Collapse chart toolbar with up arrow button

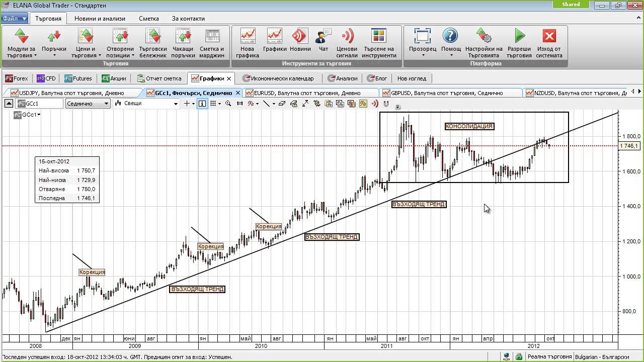[9, 104]
